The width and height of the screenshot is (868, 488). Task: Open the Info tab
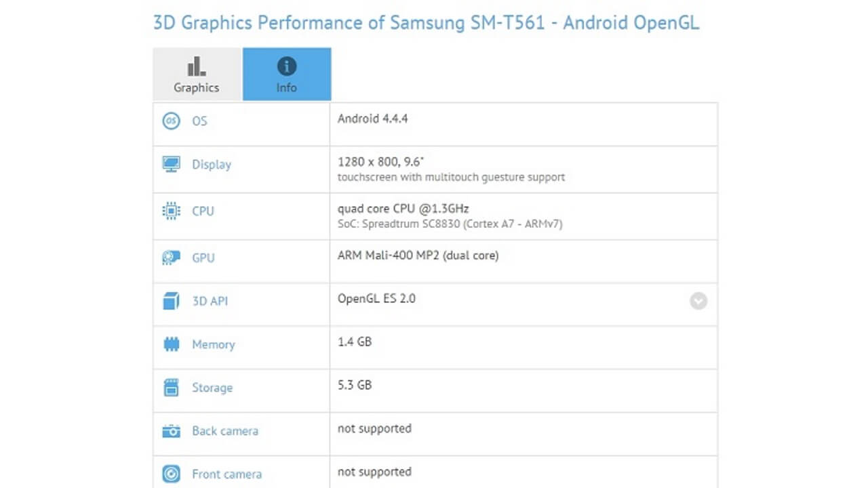[286, 74]
